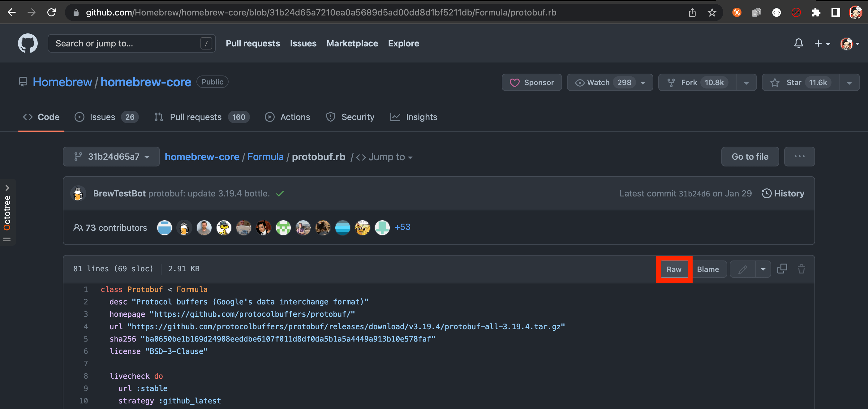Open the plus create-new dropdown
Screen dimensions: 868x409
[x=822, y=43]
